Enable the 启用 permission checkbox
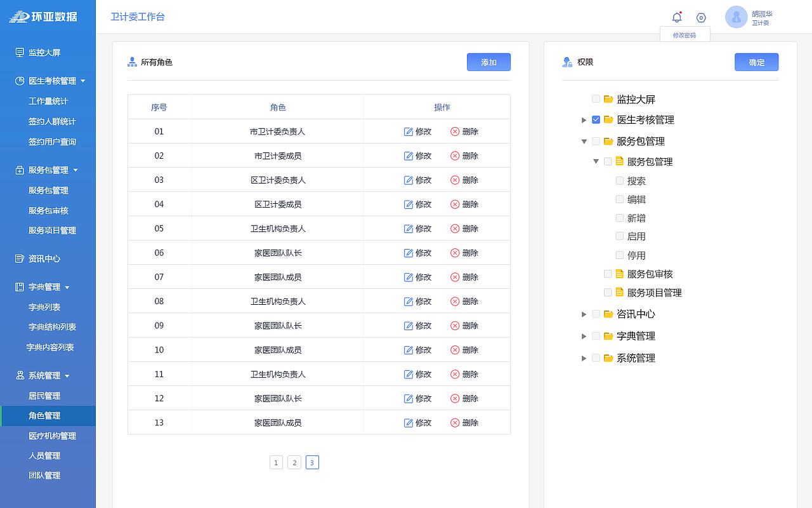The image size is (812, 508). point(619,236)
